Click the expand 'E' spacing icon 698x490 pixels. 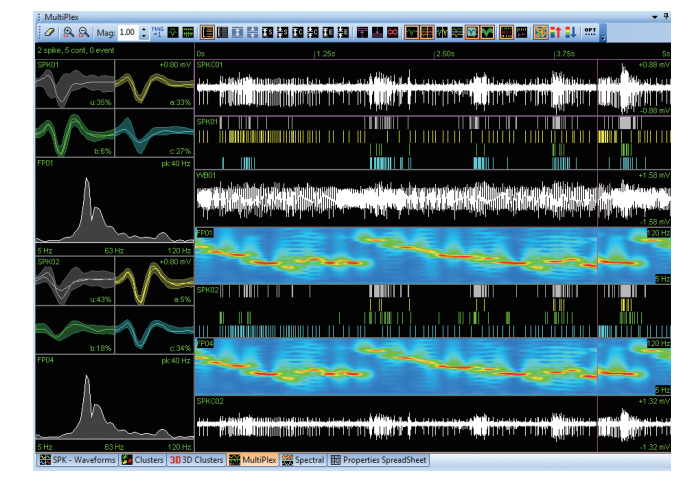click(x=328, y=32)
